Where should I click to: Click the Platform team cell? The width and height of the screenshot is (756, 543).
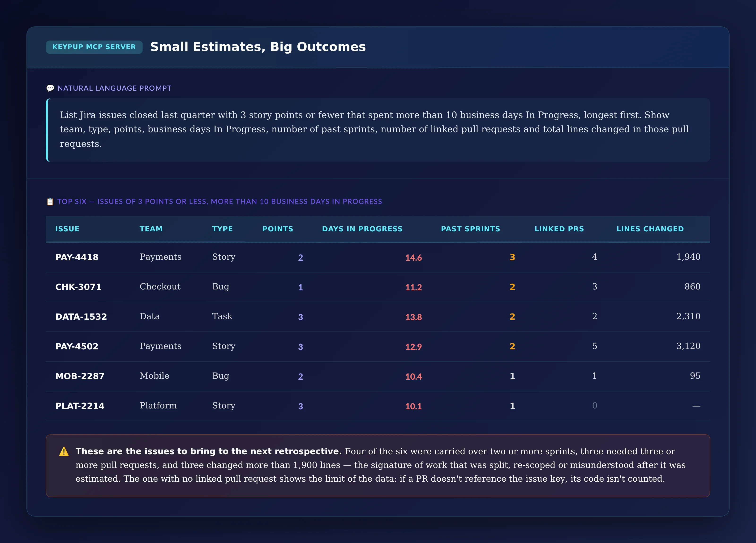158,405
